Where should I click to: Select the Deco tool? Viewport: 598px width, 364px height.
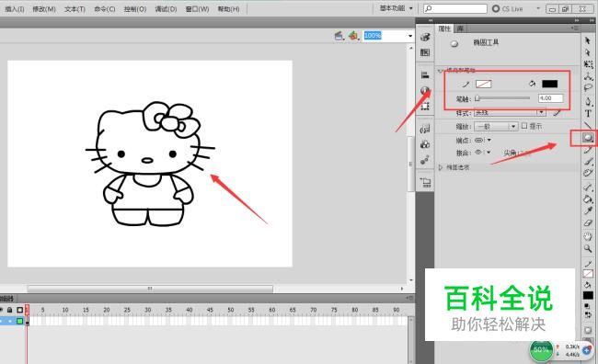pos(588,173)
